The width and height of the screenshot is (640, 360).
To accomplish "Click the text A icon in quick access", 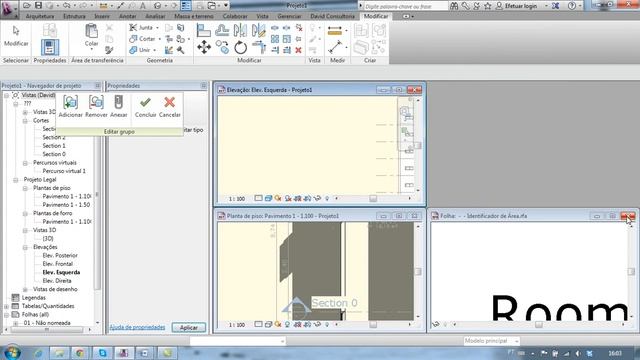I will pyautogui.click(x=142, y=6).
